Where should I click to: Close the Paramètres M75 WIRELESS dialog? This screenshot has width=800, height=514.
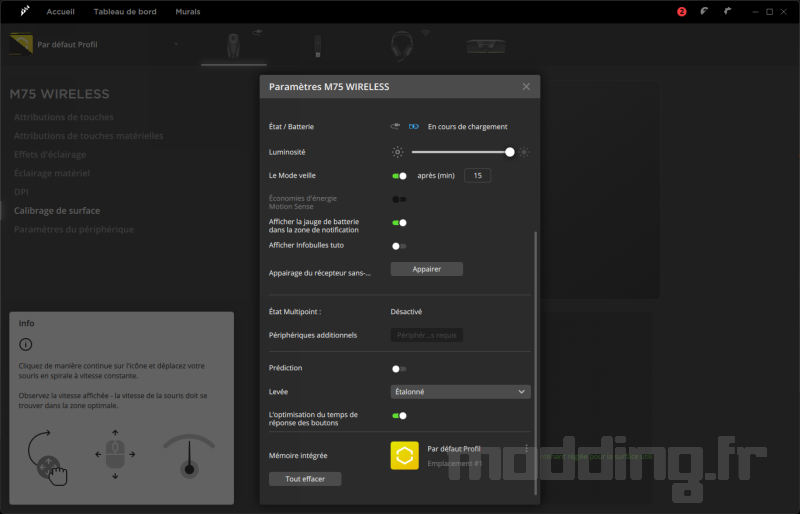pyautogui.click(x=526, y=87)
